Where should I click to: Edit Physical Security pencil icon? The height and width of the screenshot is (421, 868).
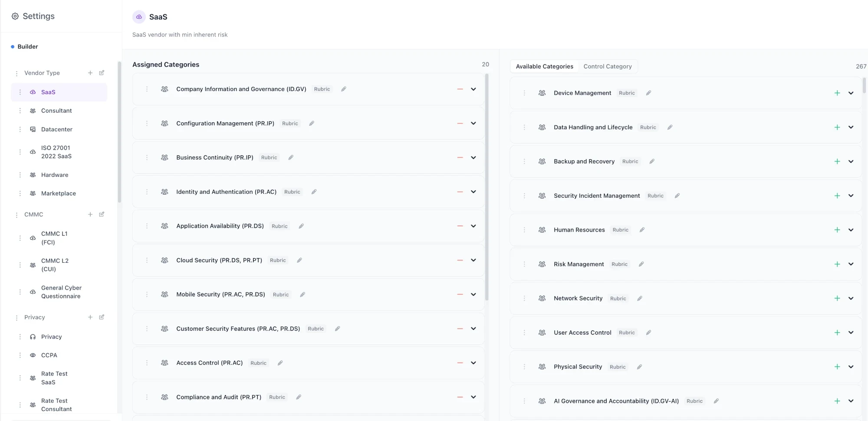639,367
